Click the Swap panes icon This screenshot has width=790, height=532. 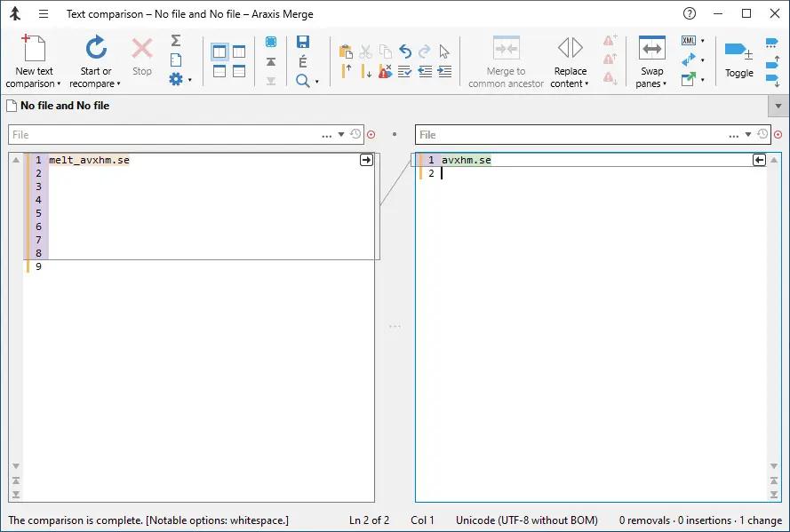(x=652, y=49)
